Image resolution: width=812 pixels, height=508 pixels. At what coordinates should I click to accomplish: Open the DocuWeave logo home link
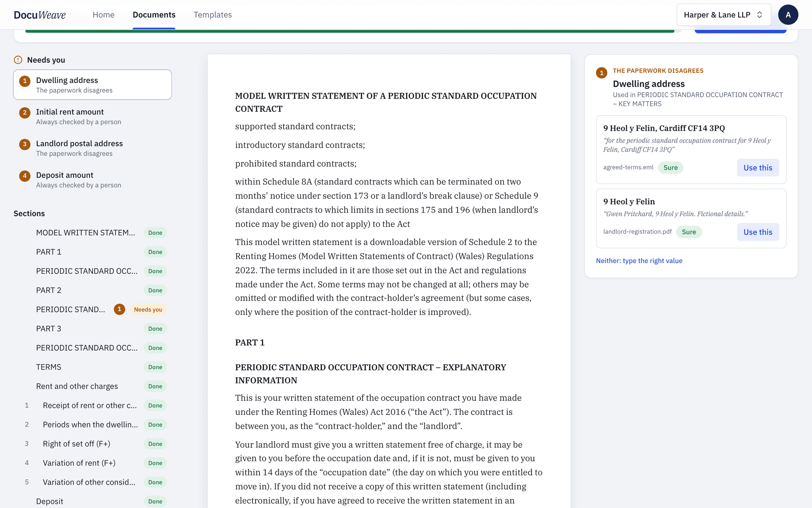40,15
